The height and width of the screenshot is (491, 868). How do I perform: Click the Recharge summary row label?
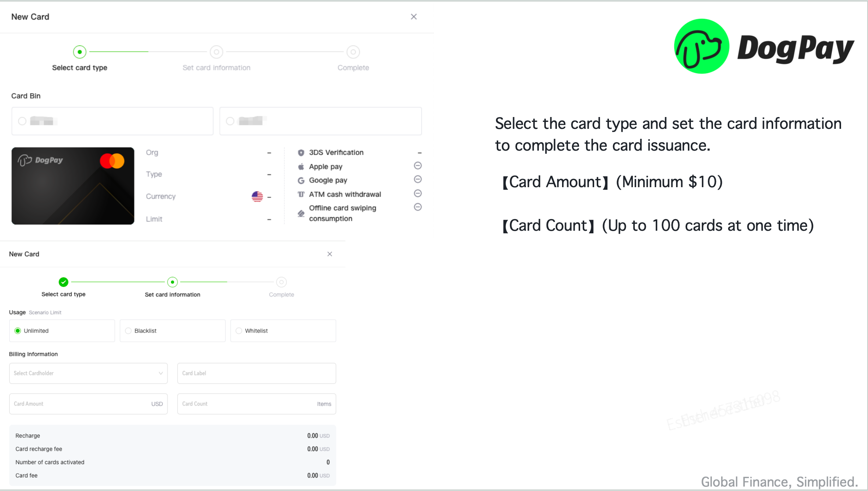(28, 436)
